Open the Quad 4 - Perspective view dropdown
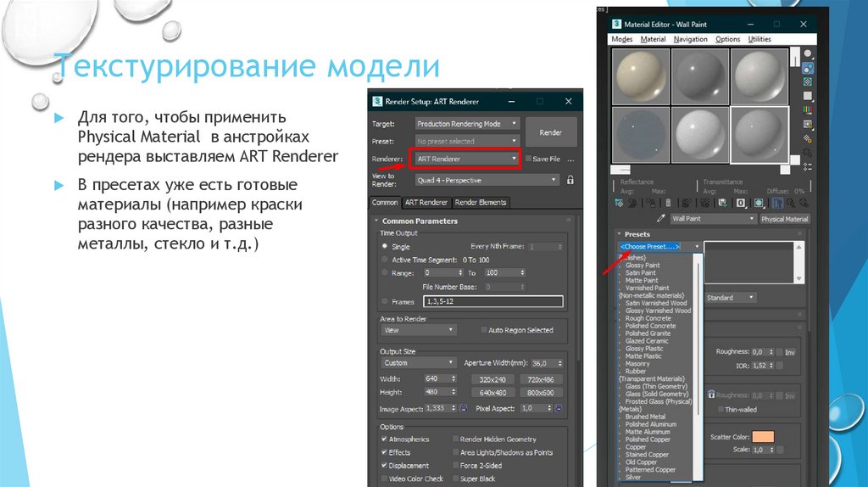Viewport: 868px width, 487px height. (487, 180)
